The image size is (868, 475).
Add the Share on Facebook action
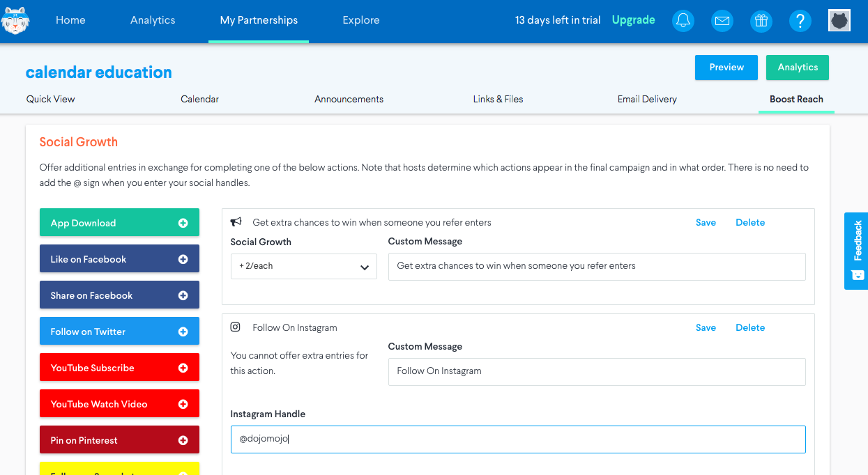point(119,295)
